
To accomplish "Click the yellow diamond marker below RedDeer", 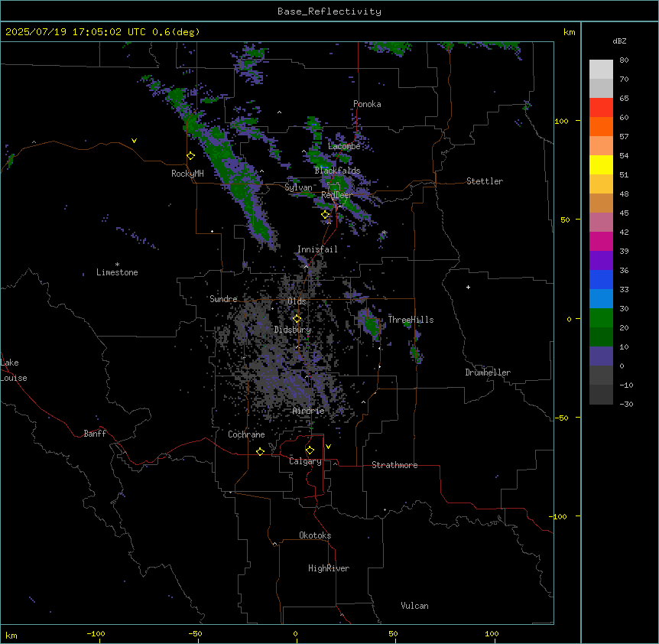I will coord(326,215).
